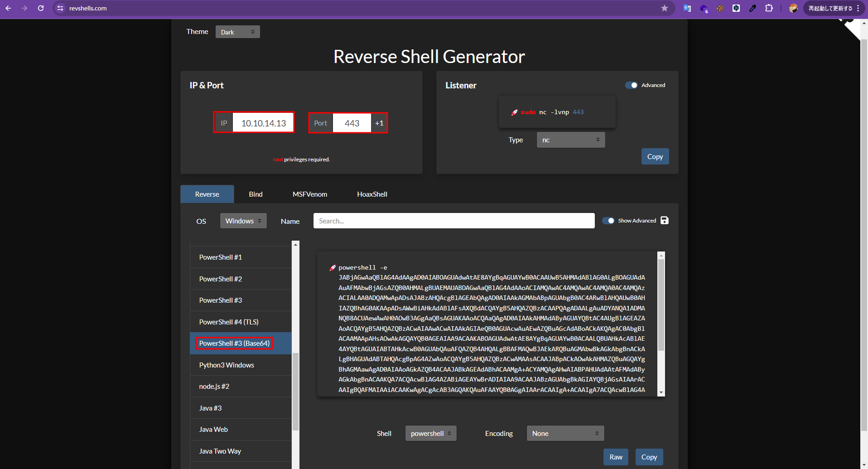Screen dimensions: 868x469
Task: Open the Chrome three-dot menu
Action: click(x=858, y=8)
